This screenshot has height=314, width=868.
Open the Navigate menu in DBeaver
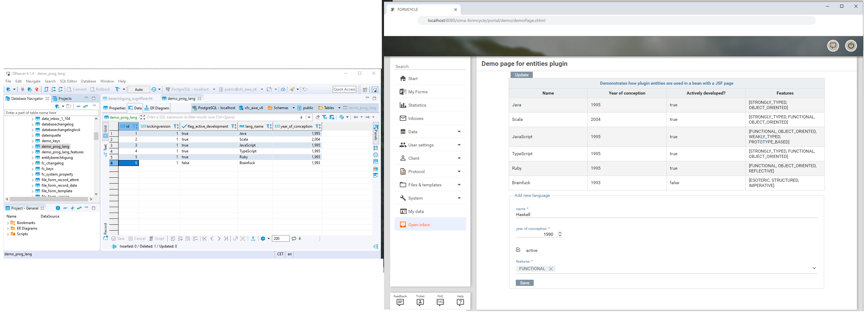(33, 81)
